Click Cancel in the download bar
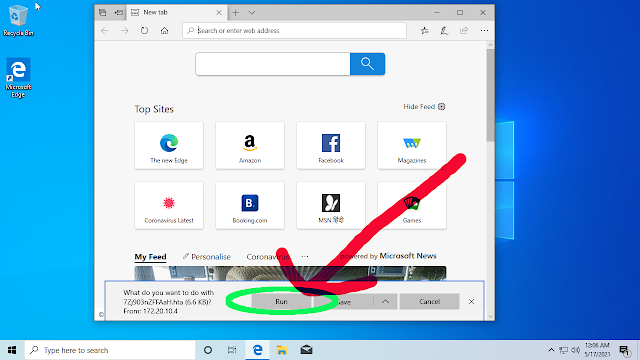This screenshot has width=640, height=360. [429, 302]
